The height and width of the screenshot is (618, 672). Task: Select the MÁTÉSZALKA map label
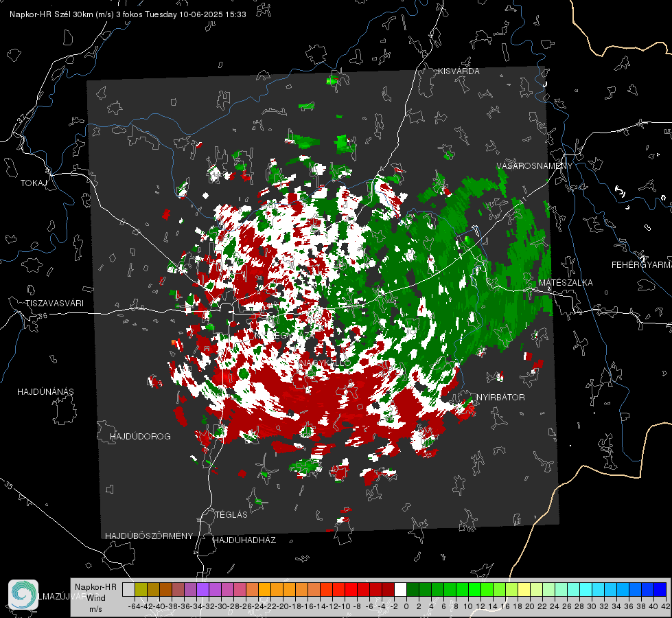(x=566, y=283)
